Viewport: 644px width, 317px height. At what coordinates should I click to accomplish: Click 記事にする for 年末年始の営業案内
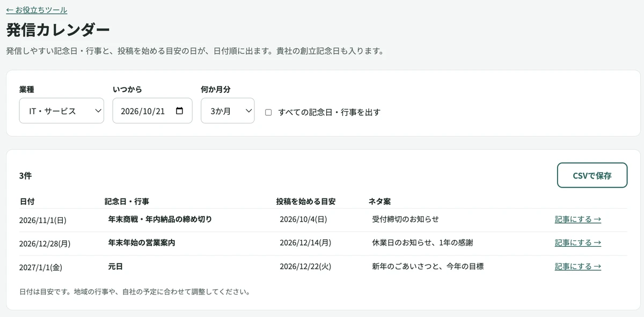click(x=577, y=243)
